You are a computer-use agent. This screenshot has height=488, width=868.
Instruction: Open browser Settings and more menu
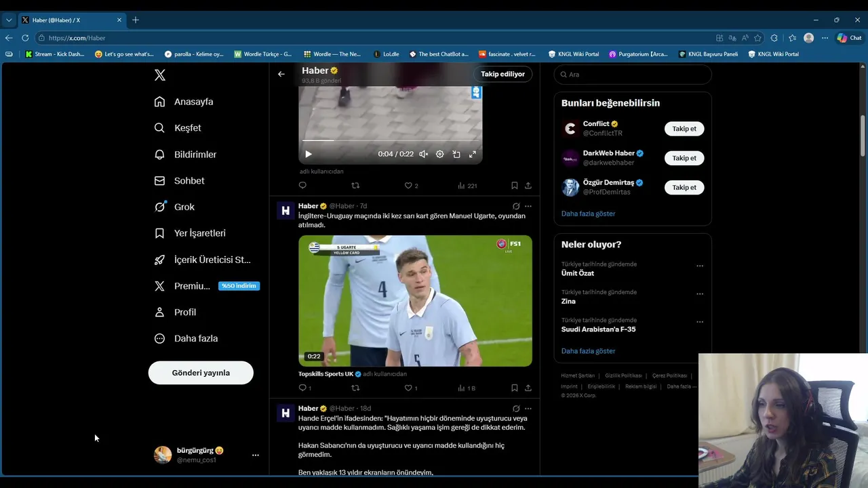tap(825, 38)
